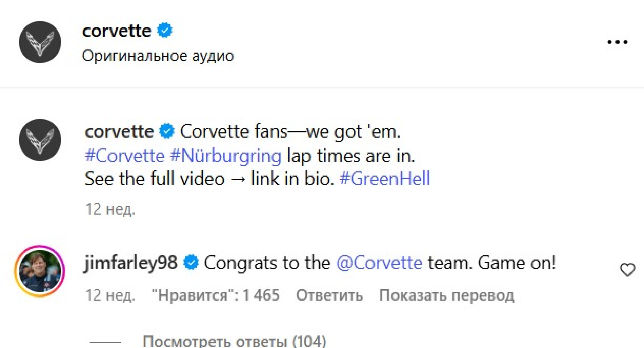Click jimfarley98's verified badge
644x348 pixels.
(x=191, y=263)
